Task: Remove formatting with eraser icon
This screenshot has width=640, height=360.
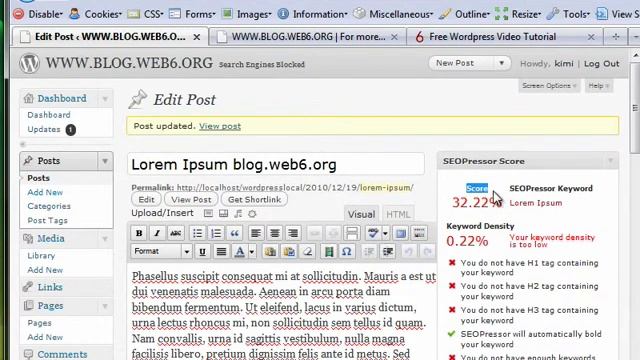Action: pos(308,251)
